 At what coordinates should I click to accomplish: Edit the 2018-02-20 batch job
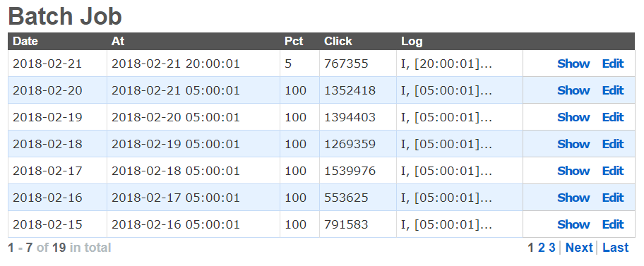click(x=613, y=90)
